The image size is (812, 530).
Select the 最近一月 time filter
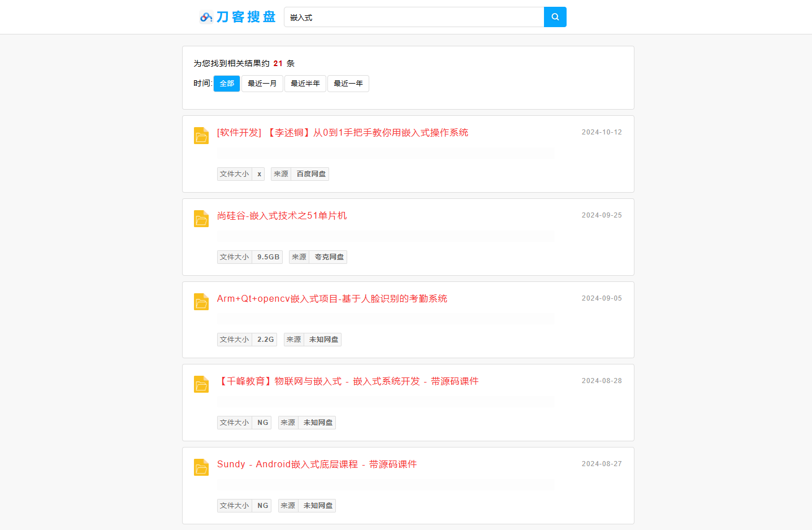(262, 83)
